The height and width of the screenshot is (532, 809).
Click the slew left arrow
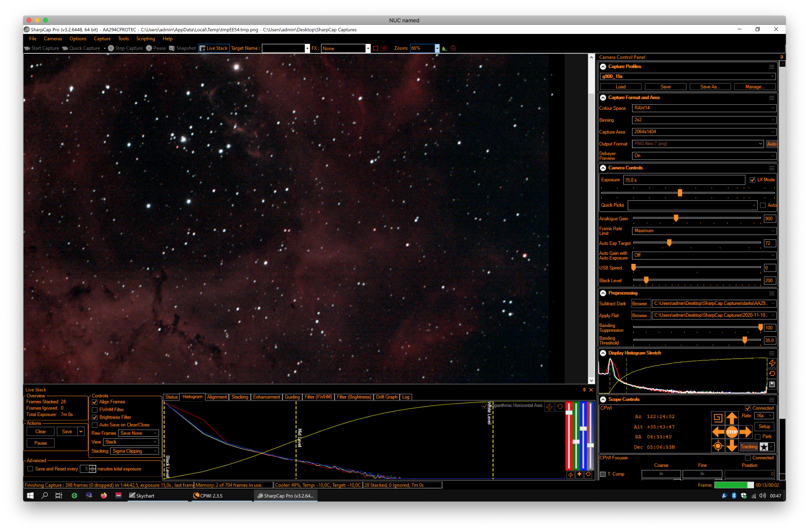(x=718, y=432)
